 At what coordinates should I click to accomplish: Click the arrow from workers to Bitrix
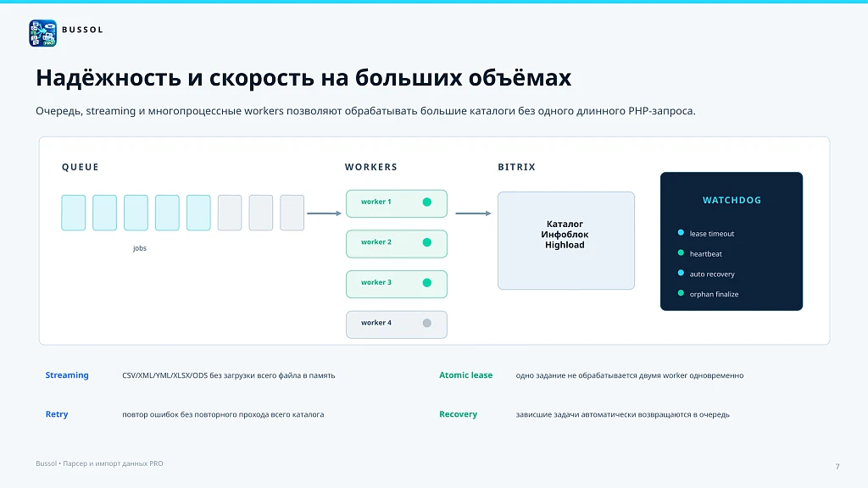pyautogui.click(x=473, y=213)
